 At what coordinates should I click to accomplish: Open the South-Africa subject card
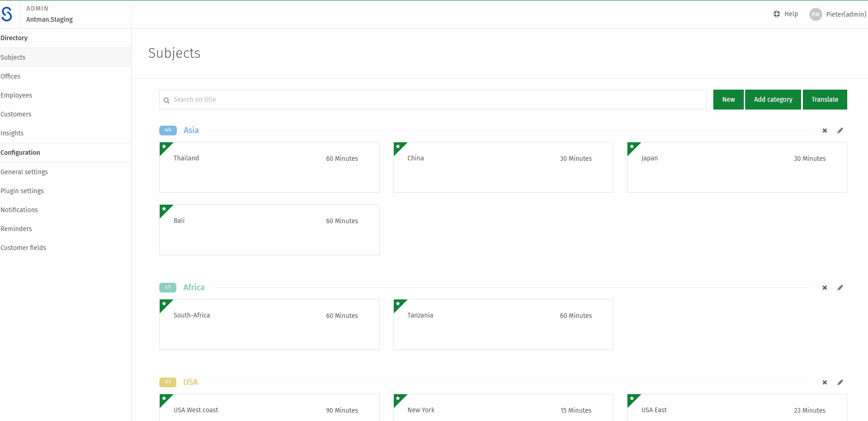click(269, 324)
